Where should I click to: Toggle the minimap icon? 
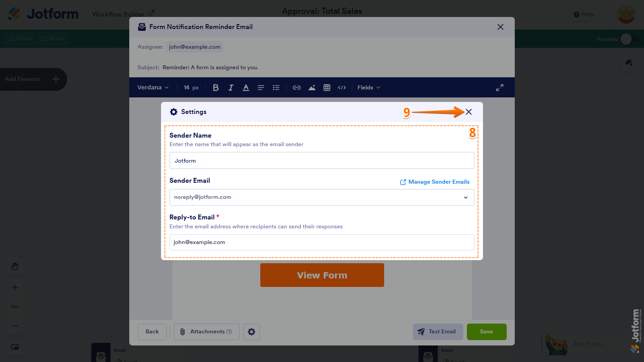pyautogui.click(x=15, y=347)
